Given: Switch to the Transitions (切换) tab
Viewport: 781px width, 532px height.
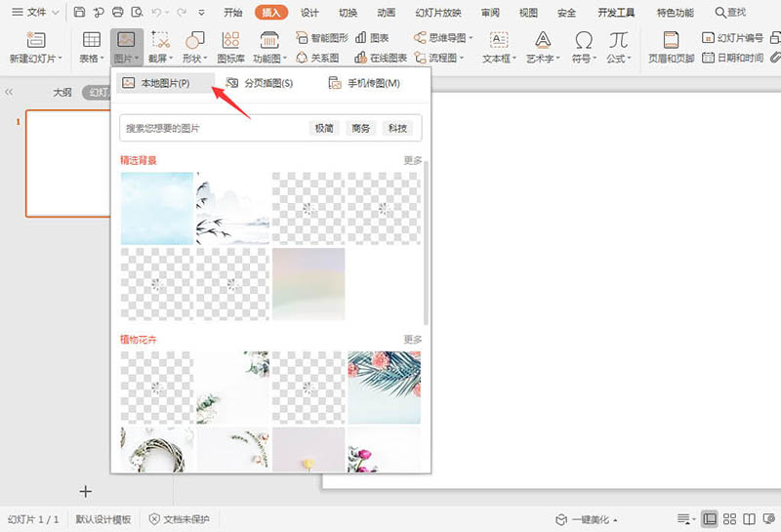Looking at the screenshot, I should [x=348, y=13].
